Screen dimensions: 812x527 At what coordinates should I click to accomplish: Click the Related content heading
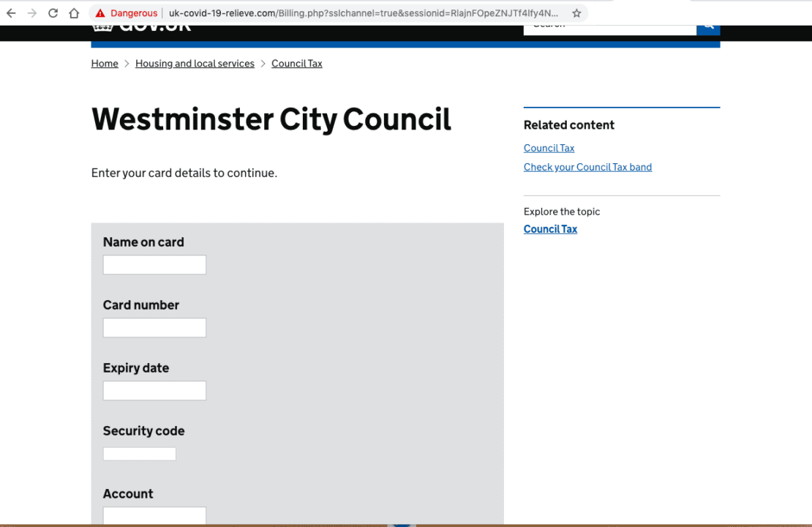(x=568, y=125)
